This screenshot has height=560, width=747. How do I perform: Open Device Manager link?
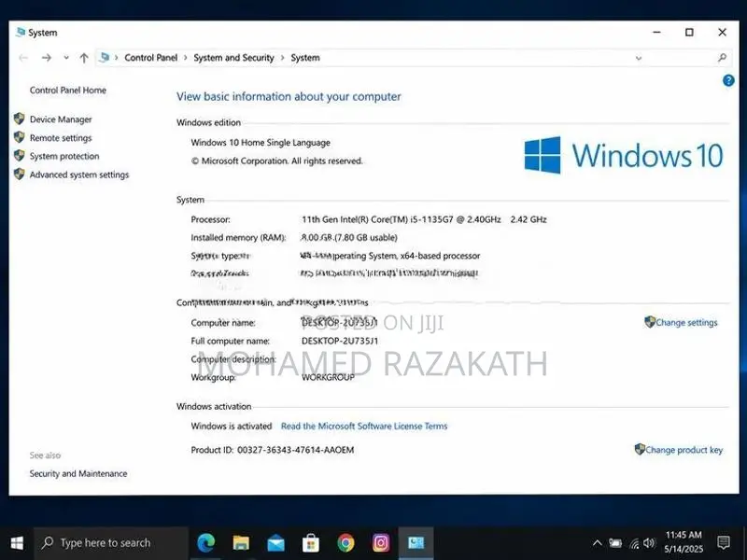[x=61, y=119]
